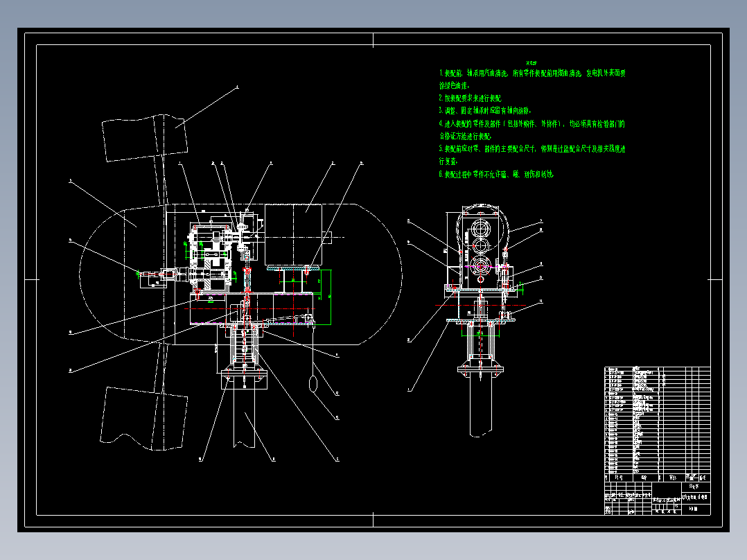Select note 5 about 过盈配合尺寸

531,155
